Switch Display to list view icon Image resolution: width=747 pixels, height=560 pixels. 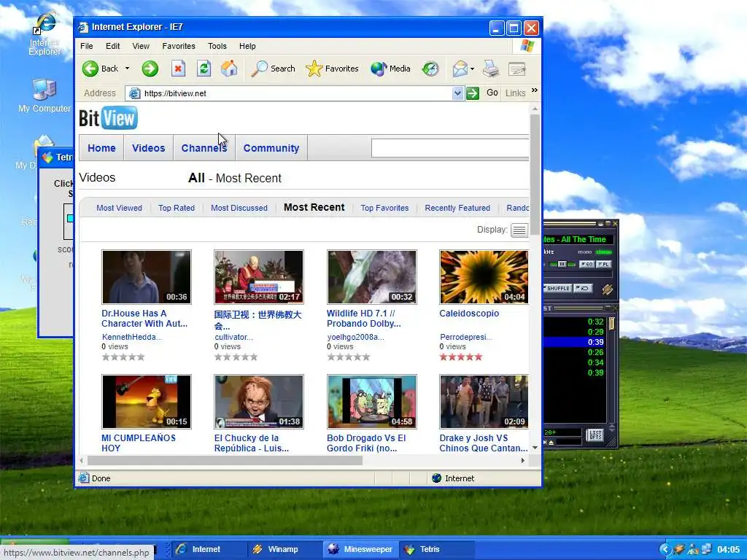pos(519,230)
